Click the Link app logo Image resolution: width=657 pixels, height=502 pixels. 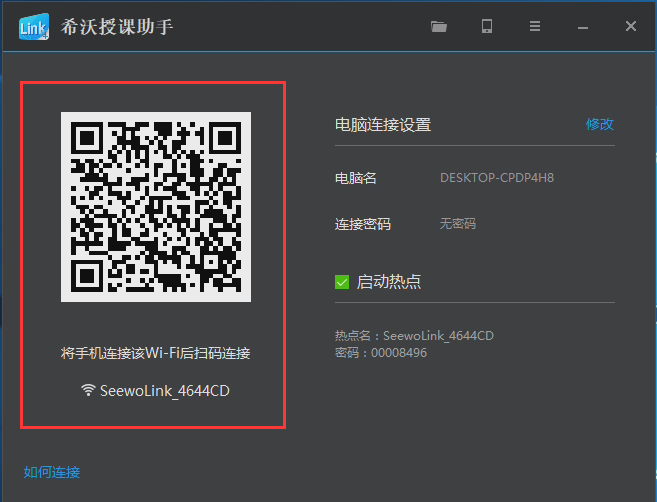[x=34, y=27]
